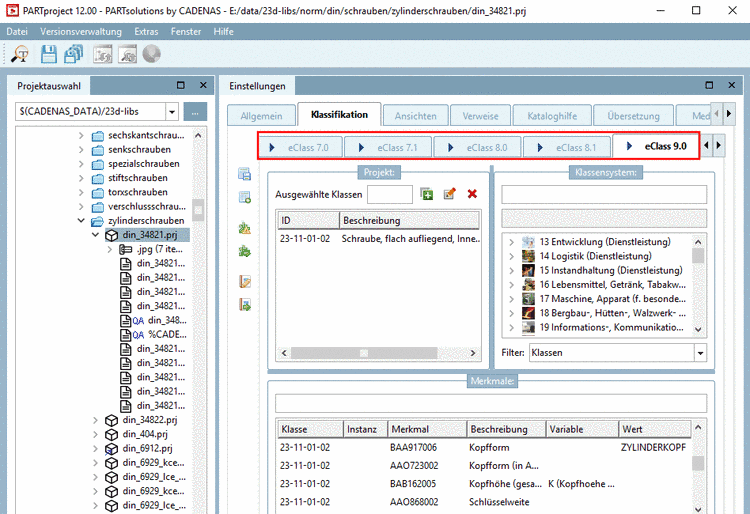This screenshot has height=514, width=750.
Task: Select the eClass 8.1 tab
Action: click(x=567, y=147)
